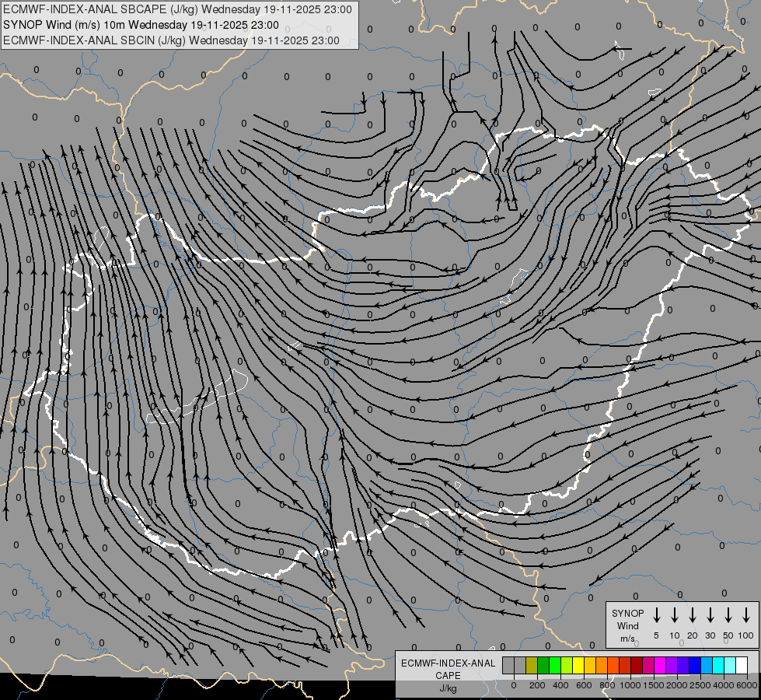Screen dimensions: 761x700
Task: Select the white CAPE swatch near 6000
Action: pos(741,665)
